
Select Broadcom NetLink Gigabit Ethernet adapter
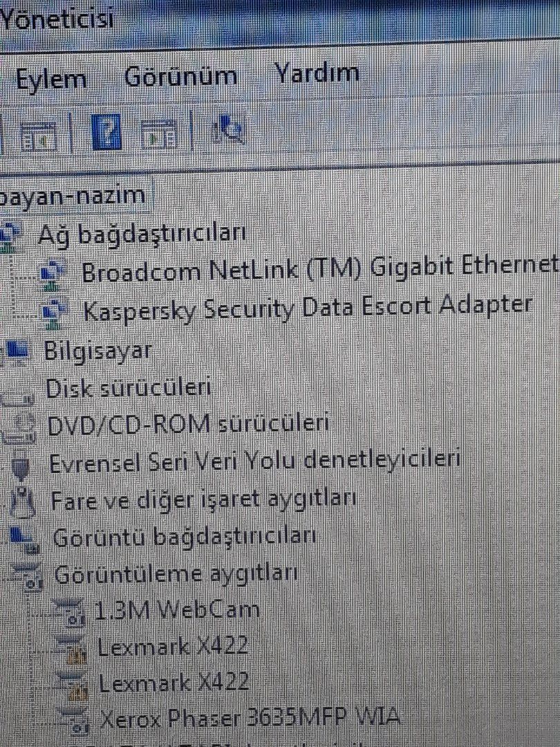319,271
